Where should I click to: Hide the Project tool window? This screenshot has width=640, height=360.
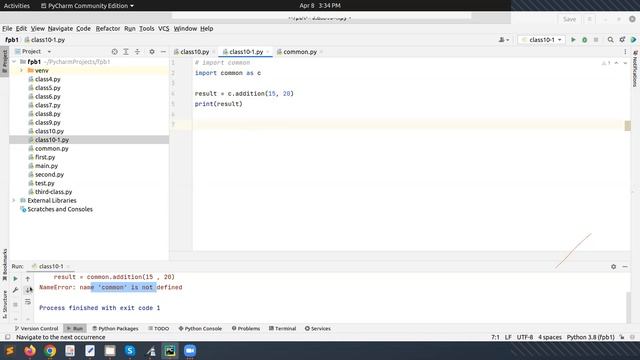pyautogui.click(x=163, y=52)
